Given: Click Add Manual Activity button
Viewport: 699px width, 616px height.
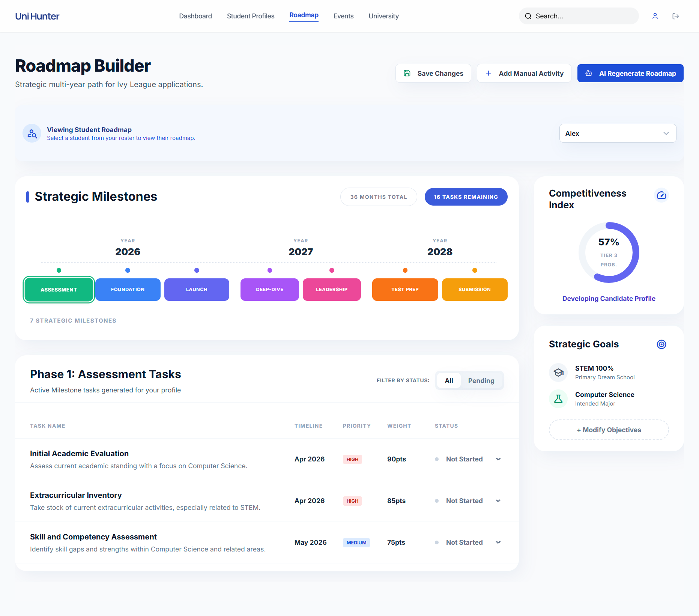Looking at the screenshot, I should pos(524,73).
